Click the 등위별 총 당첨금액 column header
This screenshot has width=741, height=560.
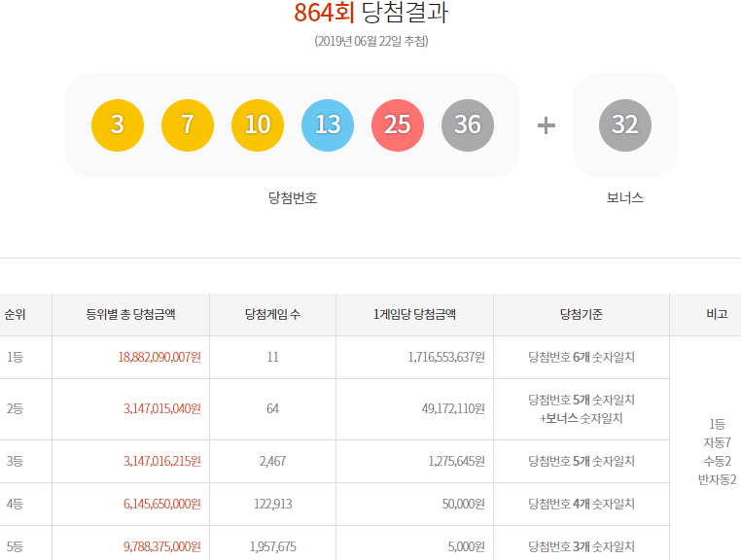coord(131,314)
